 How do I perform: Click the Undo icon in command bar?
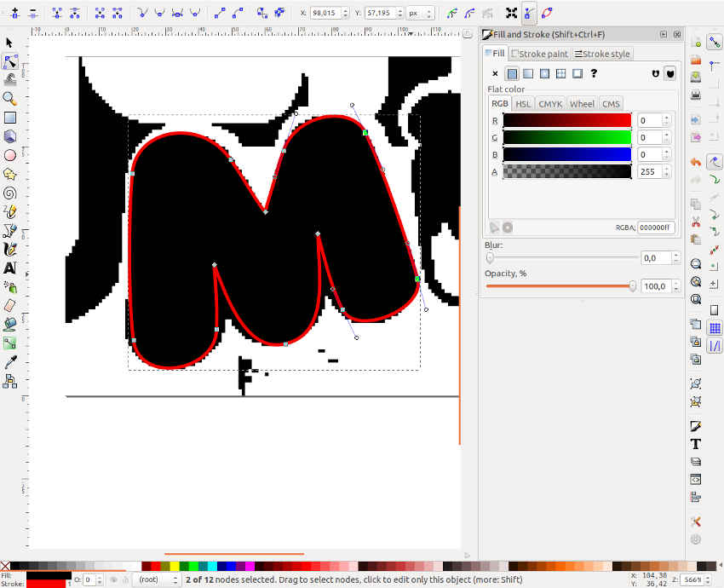tap(696, 162)
